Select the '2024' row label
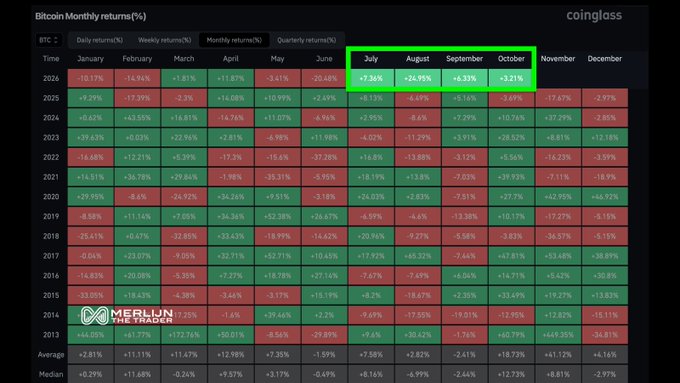 click(x=51, y=118)
